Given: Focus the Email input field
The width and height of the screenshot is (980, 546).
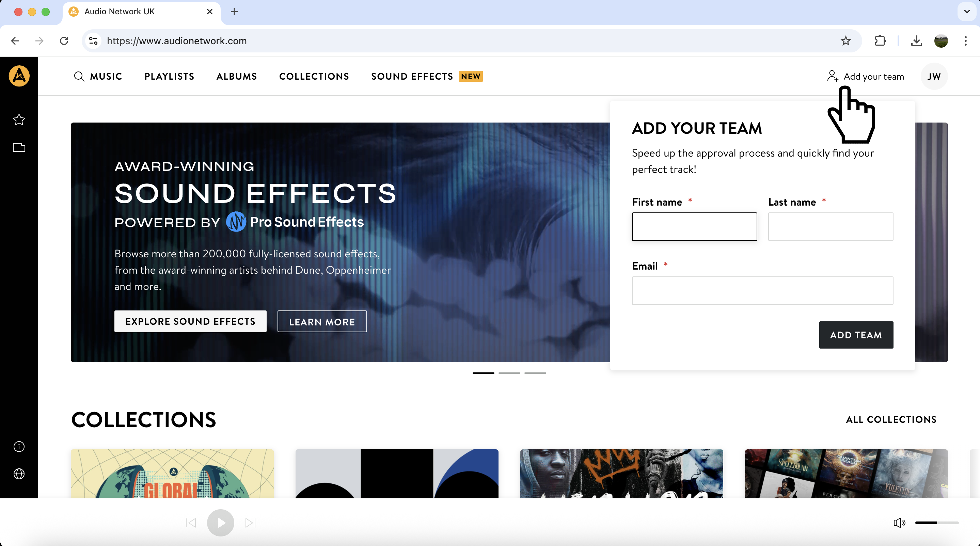Looking at the screenshot, I should point(762,290).
